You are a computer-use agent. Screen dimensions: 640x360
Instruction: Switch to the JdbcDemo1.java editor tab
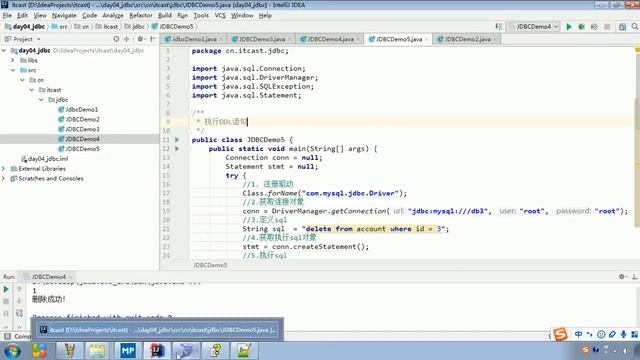point(194,39)
